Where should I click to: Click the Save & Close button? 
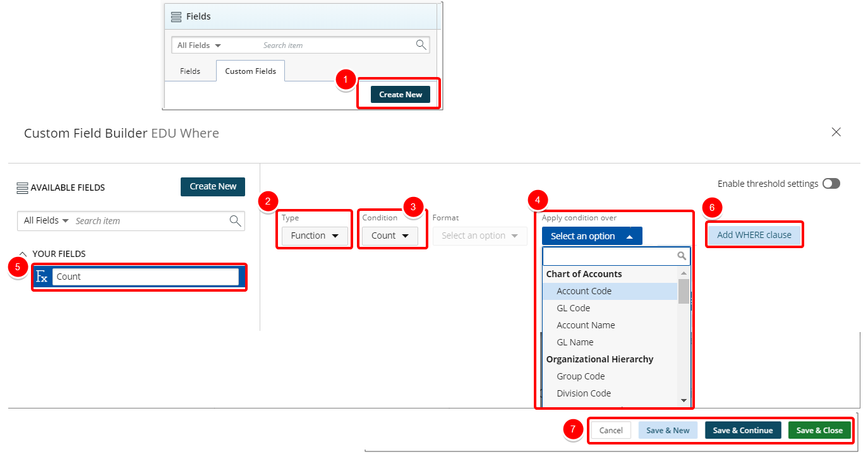tap(819, 431)
